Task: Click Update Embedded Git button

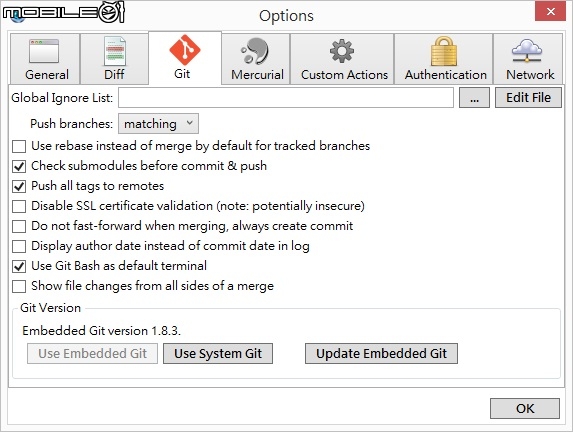Action: [381, 353]
